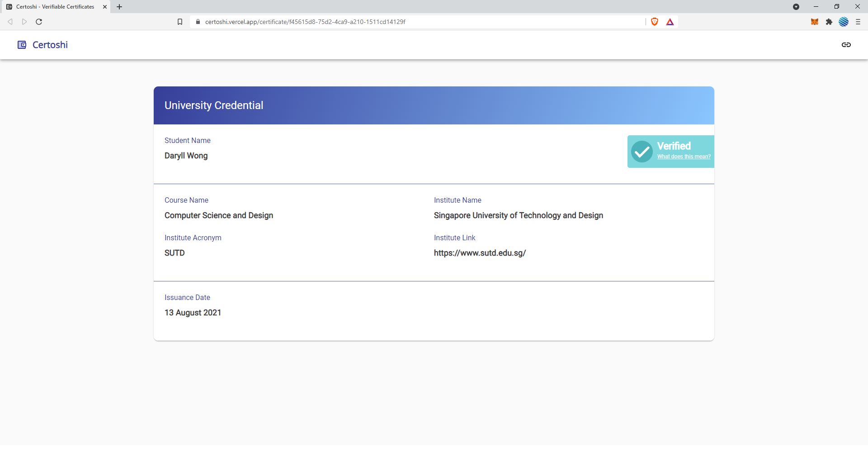The width and height of the screenshot is (868, 452).
Task: Open Brave Shields lion icon
Action: tap(654, 22)
